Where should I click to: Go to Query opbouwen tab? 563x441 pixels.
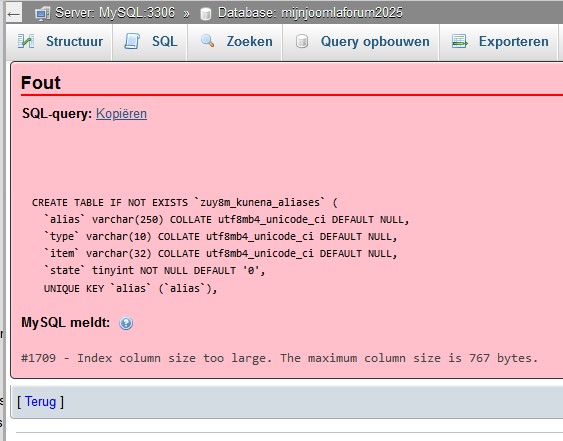tap(361, 42)
